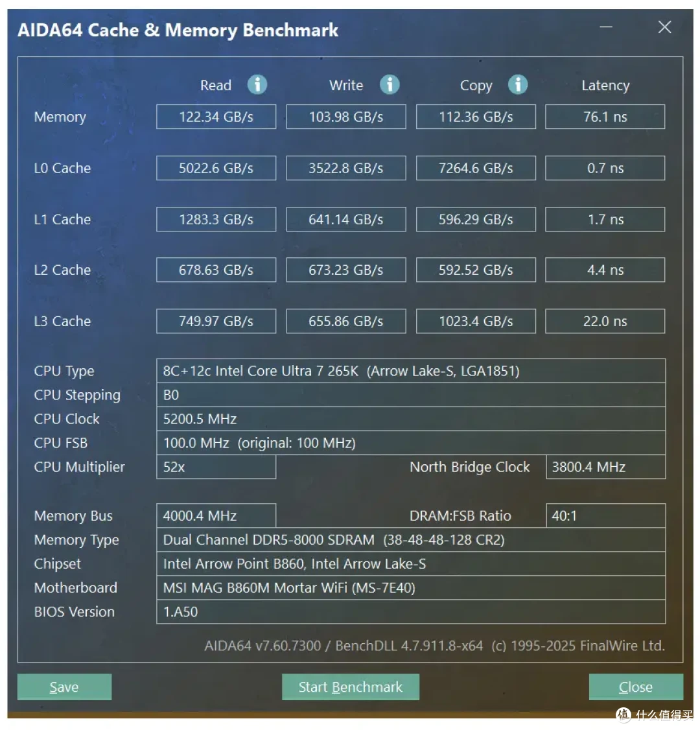Click CPU Multiplier value 52x
This screenshot has width=700, height=730.
pyautogui.click(x=216, y=467)
